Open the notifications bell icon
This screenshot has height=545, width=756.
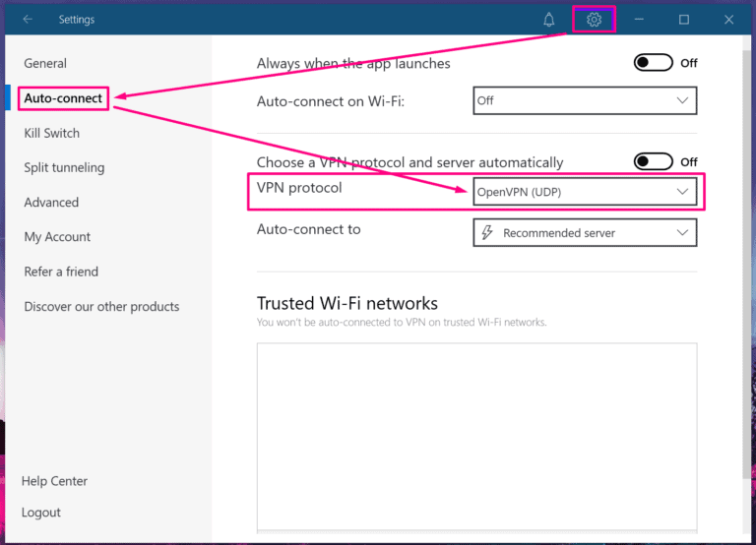pos(549,19)
